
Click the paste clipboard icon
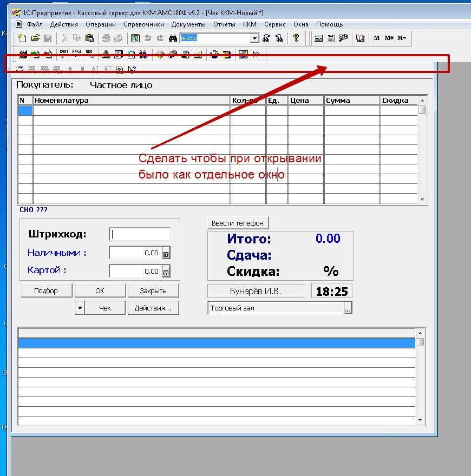[89, 38]
